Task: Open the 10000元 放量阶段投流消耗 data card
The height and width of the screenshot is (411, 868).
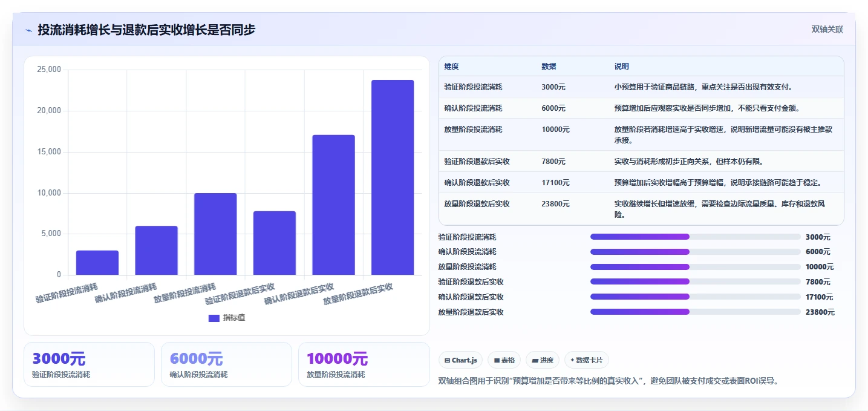Action: click(364, 364)
